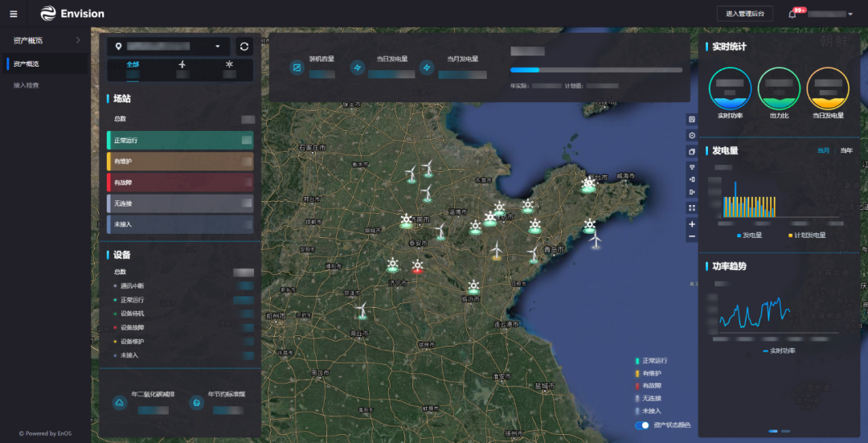
Task: Click the monitor presentation map tool icon
Action: click(x=692, y=166)
